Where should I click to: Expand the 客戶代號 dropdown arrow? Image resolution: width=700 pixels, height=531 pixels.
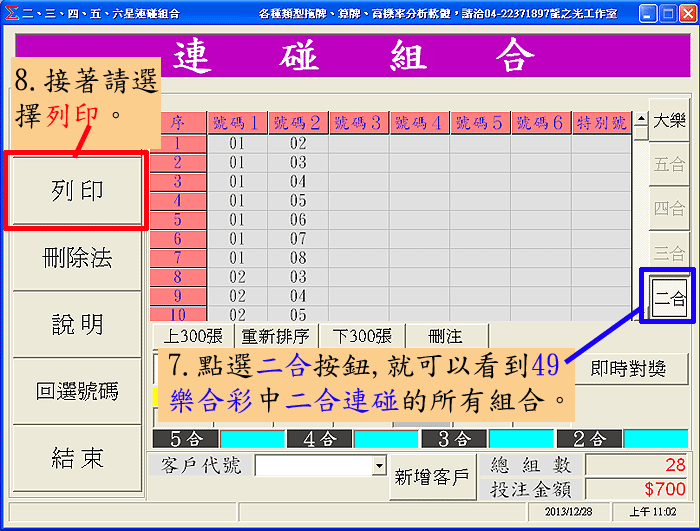click(378, 466)
